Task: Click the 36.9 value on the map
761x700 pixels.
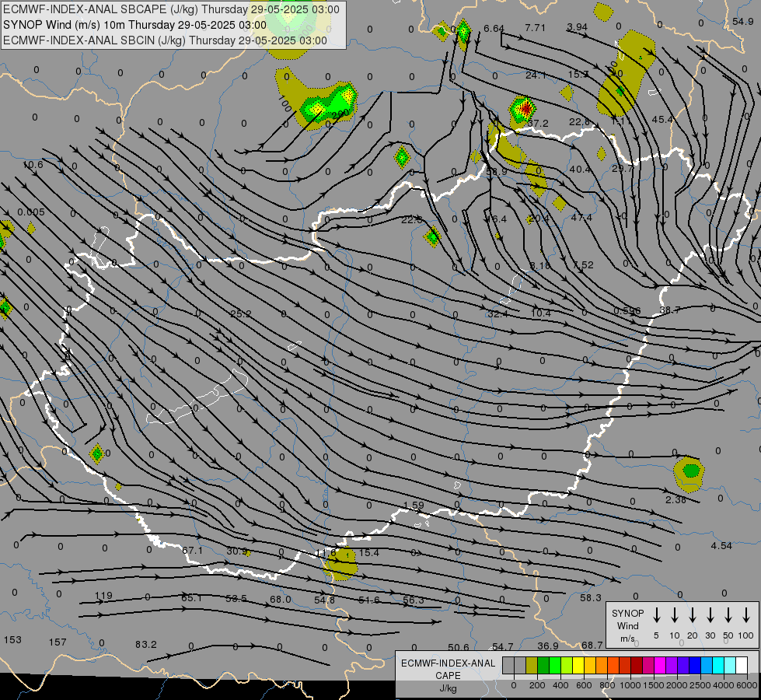Action: click(548, 646)
